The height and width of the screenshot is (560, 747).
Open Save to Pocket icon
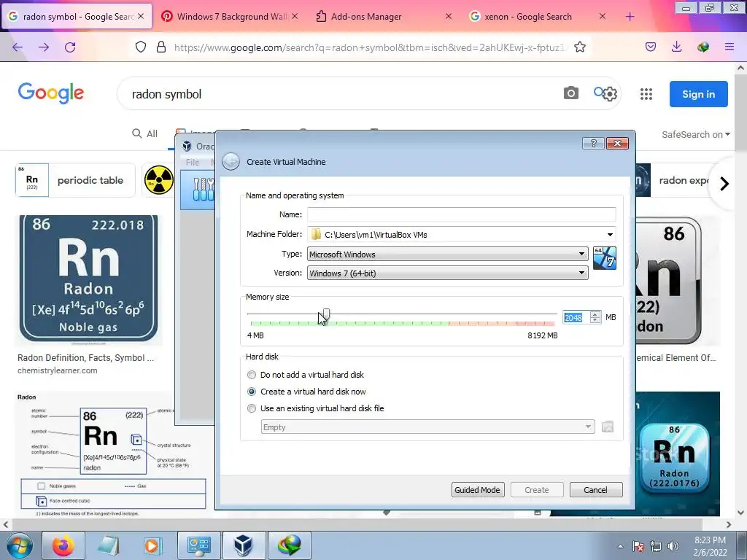651,47
